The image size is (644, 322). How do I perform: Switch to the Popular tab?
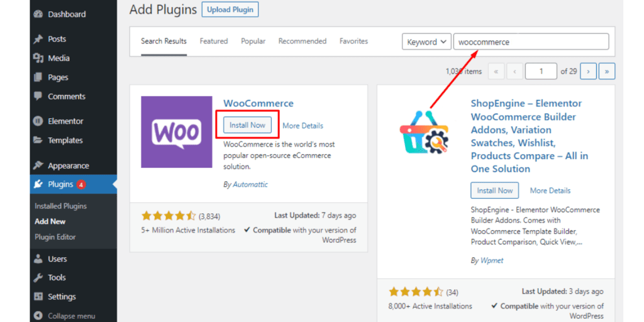point(253,41)
